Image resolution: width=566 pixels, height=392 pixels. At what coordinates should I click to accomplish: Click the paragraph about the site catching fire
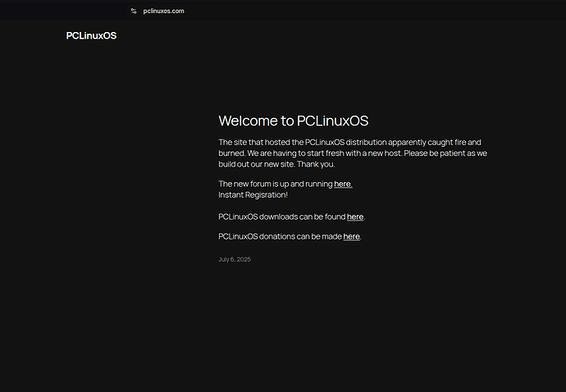[x=353, y=153]
